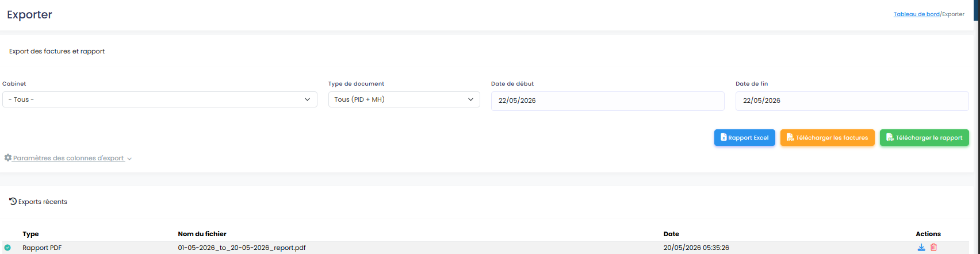980x254 pixels.
Task: Select the 01-05-2026_to_20-05-2026_report.pdf filename
Action: [x=242, y=248]
